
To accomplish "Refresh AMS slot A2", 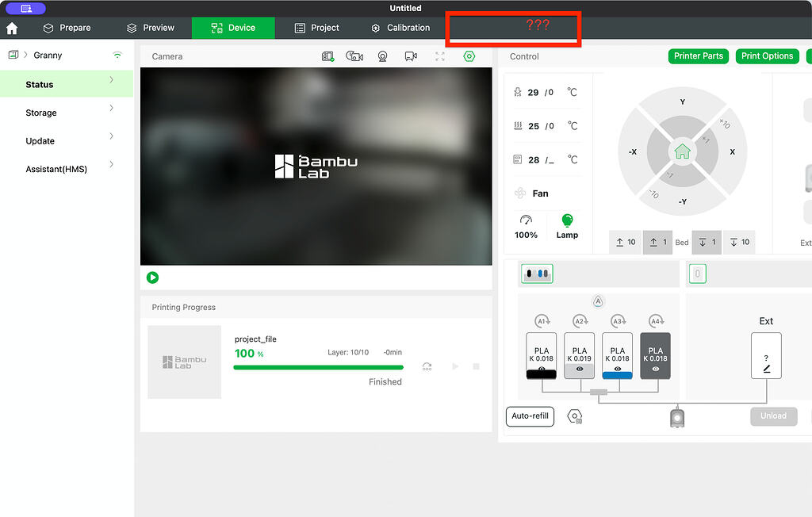I will (580, 321).
